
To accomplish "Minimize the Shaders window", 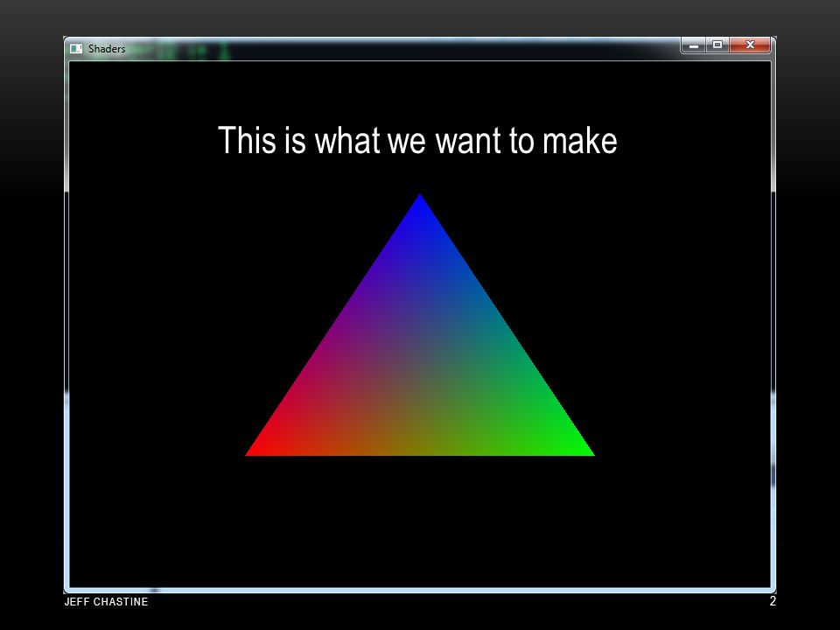I will [x=694, y=45].
